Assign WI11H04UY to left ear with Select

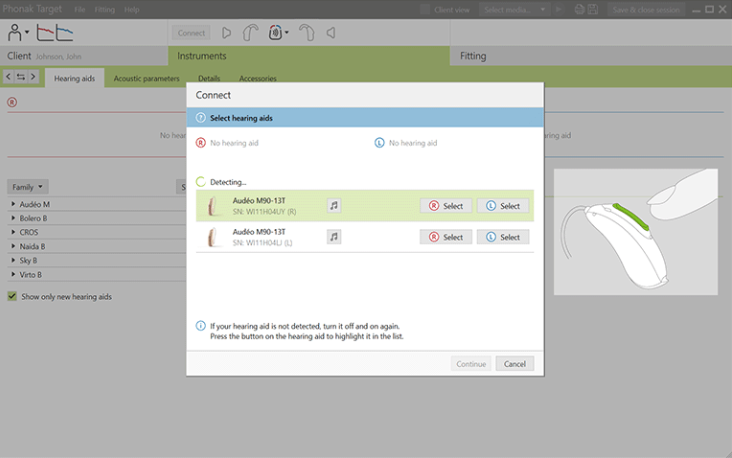point(503,205)
